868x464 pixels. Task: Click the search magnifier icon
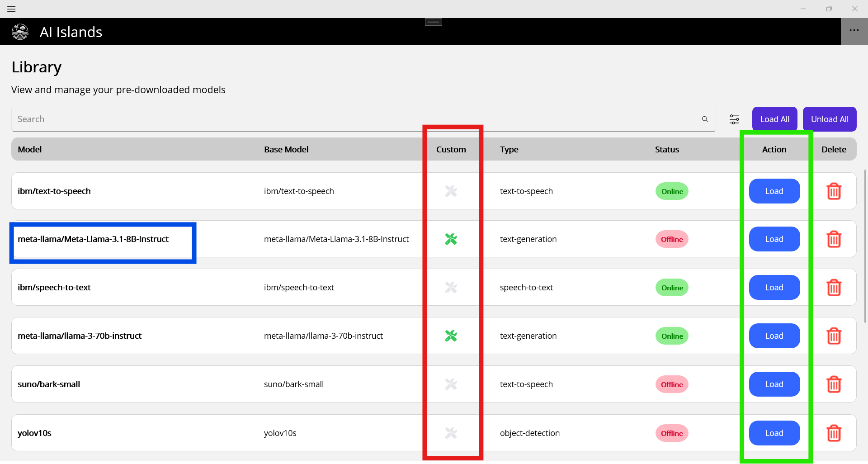point(705,119)
